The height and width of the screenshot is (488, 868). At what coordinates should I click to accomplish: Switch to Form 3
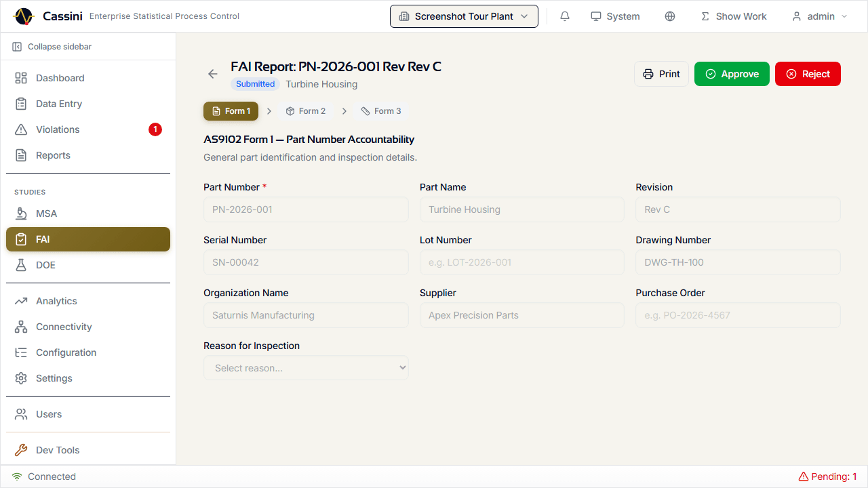[x=381, y=110]
